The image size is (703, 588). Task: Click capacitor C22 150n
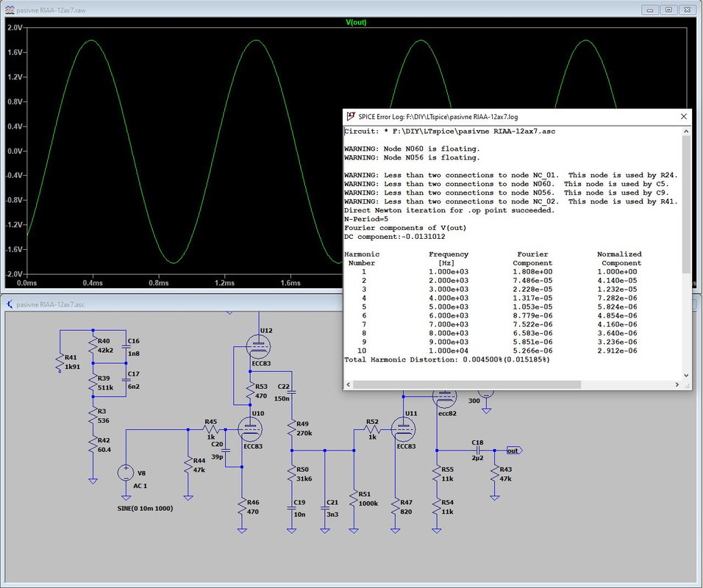point(291,392)
